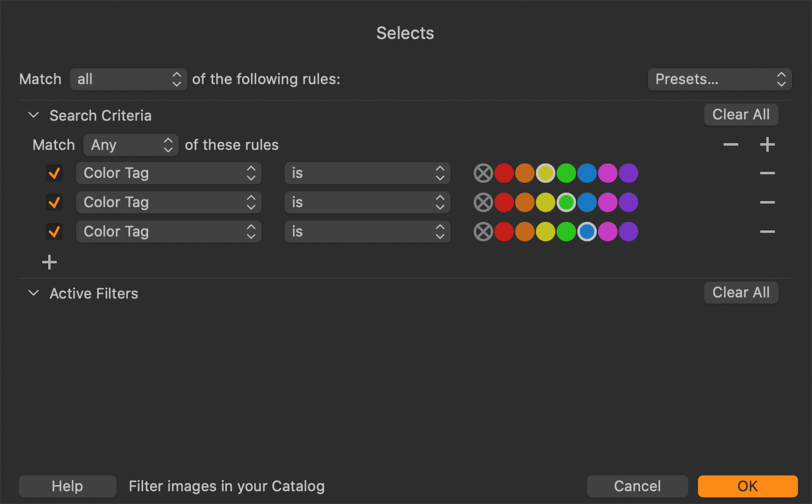Viewport: 812px width, 504px height.
Task: Remove the second Color Tag rule with minus
Action: point(767,203)
